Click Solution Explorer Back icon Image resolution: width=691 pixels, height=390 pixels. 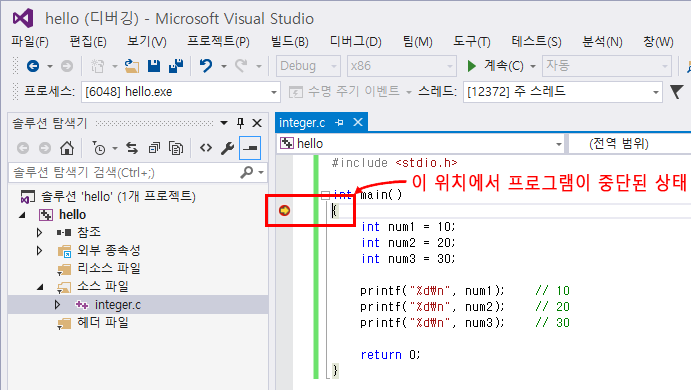point(23,148)
